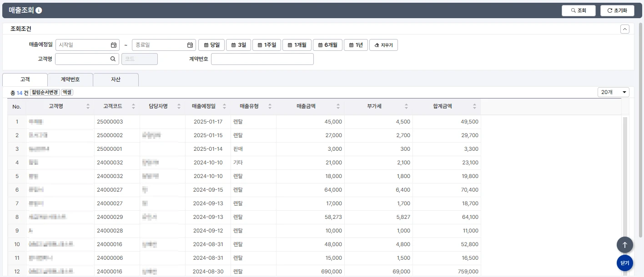Select the 1개월 date range button
The width and height of the screenshot is (644, 277).
point(297,45)
